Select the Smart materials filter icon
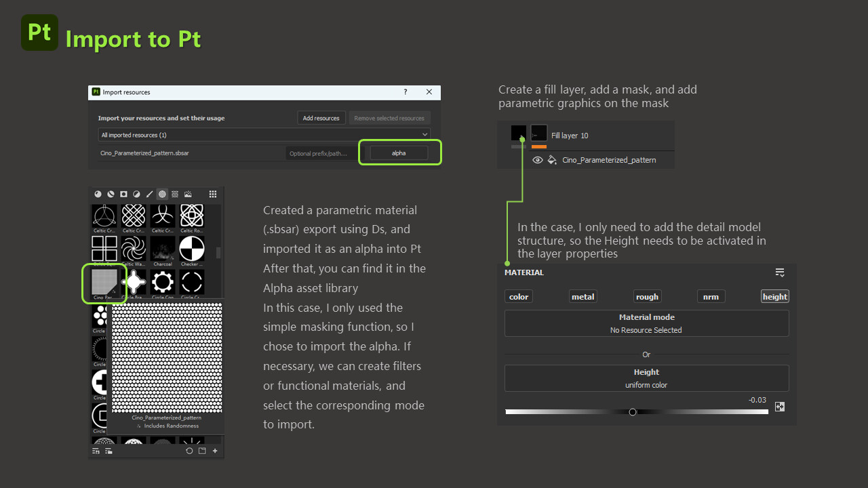868x488 pixels. pos(111,194)
